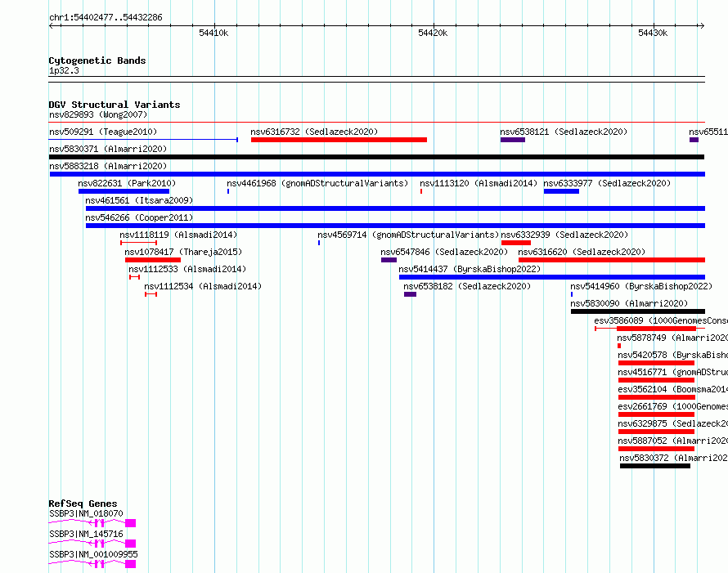Select the nsv509291 (Teague2010) variant label
Viewport: 728px width, 573px height.
click(103, 132)
